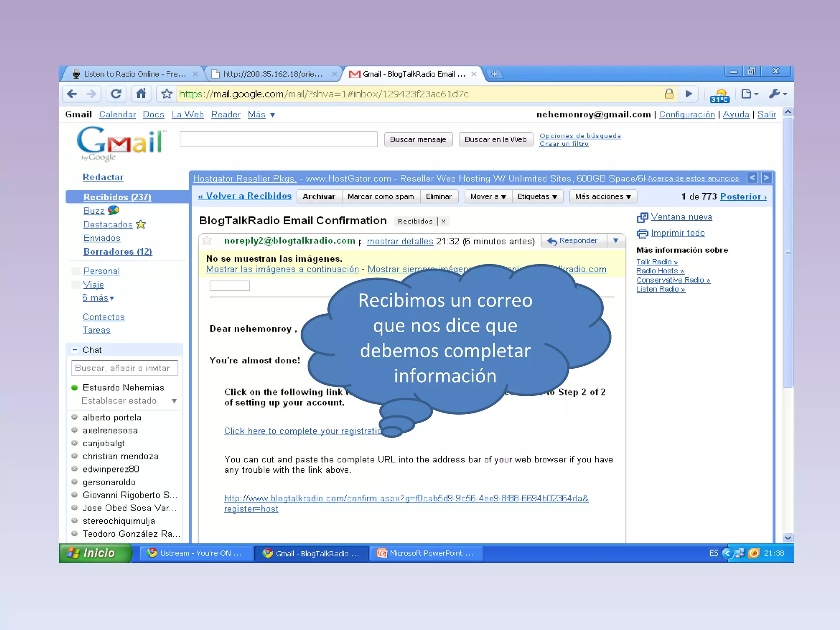Image resolution: width=840 pixels, height=630 pixels.
Task: Open the browser page menu icon
Action: (750, 94)
